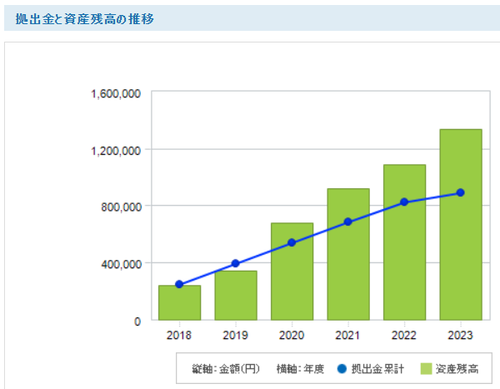This screenshot has width=500, height=389.
Task: Click the blue data point for 2020
Action: point(292,243)
